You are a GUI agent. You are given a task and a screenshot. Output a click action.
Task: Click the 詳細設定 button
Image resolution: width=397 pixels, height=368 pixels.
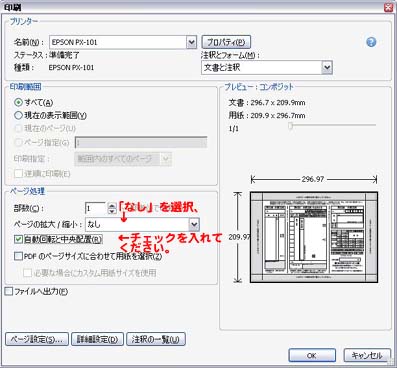click(97, 339)
